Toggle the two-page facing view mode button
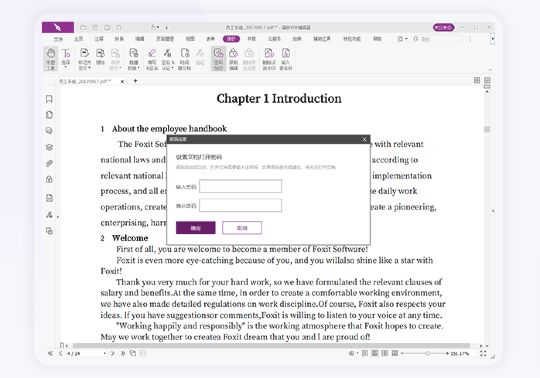540x378 pixels. pyautogui.click(x=385, y=353)
